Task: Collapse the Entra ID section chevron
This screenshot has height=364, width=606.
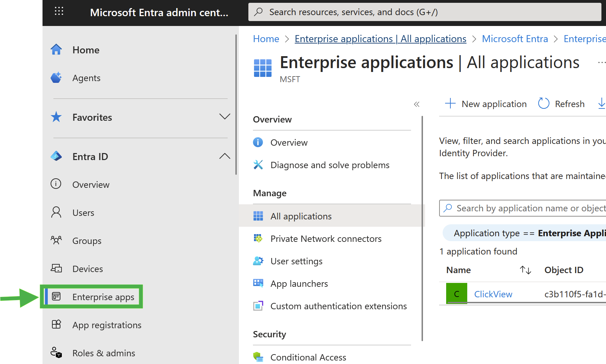Action: point(225,156)
